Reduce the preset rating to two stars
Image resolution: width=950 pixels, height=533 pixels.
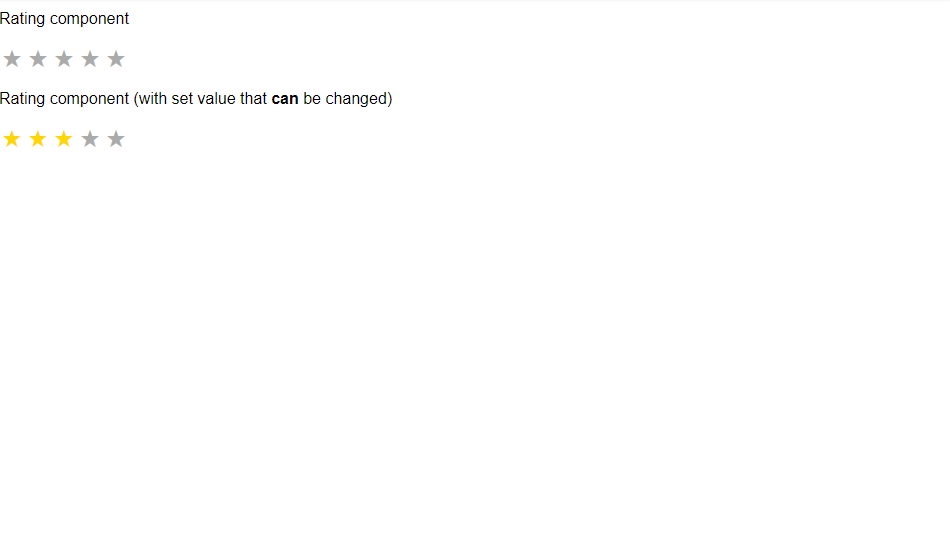(38, 139)
